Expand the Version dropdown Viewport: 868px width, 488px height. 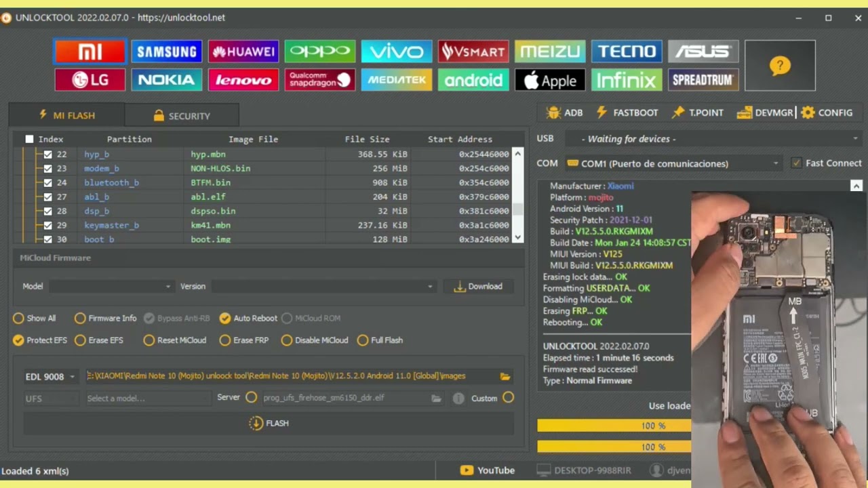pos(323,287)
